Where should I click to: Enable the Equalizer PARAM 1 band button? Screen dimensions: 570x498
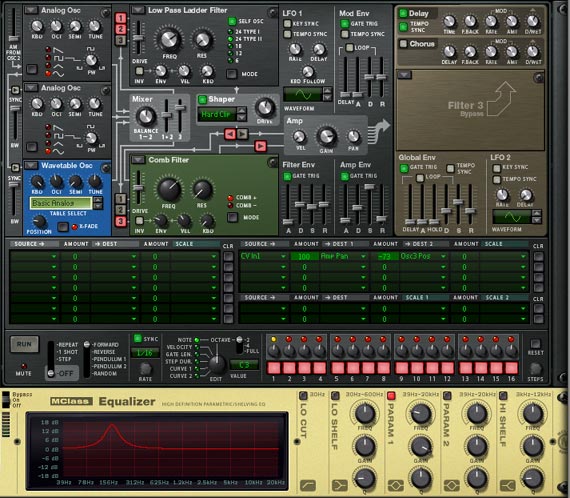(391, 395)
